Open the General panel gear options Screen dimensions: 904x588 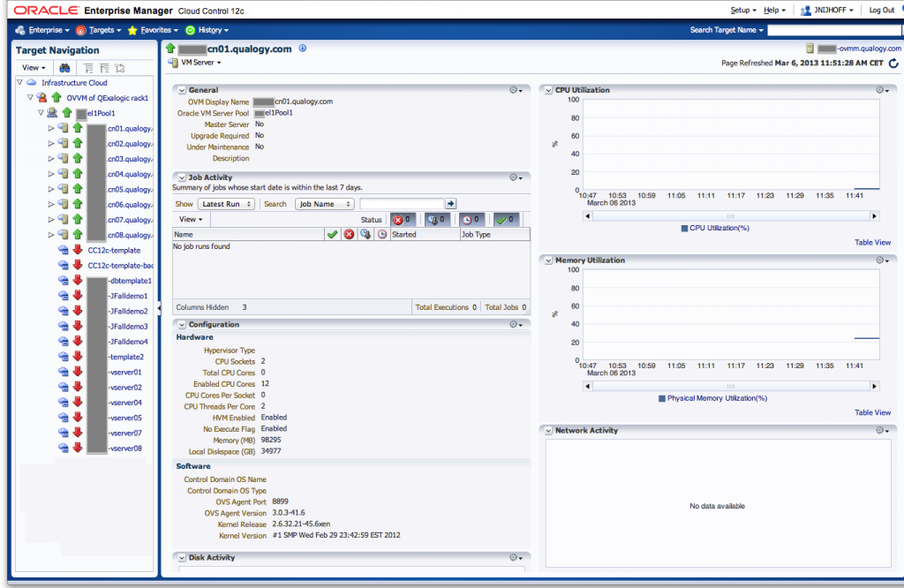click(x=516, y=90)
